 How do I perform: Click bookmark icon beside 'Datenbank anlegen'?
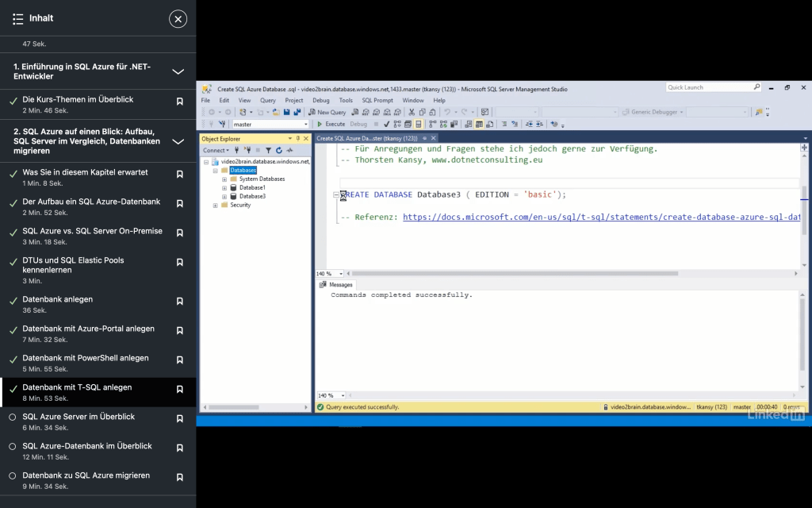click(x=180, y=302)
